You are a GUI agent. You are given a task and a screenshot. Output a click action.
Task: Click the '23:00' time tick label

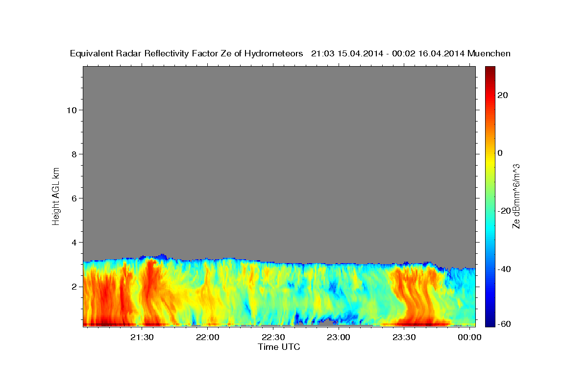(x=338, y=337)
